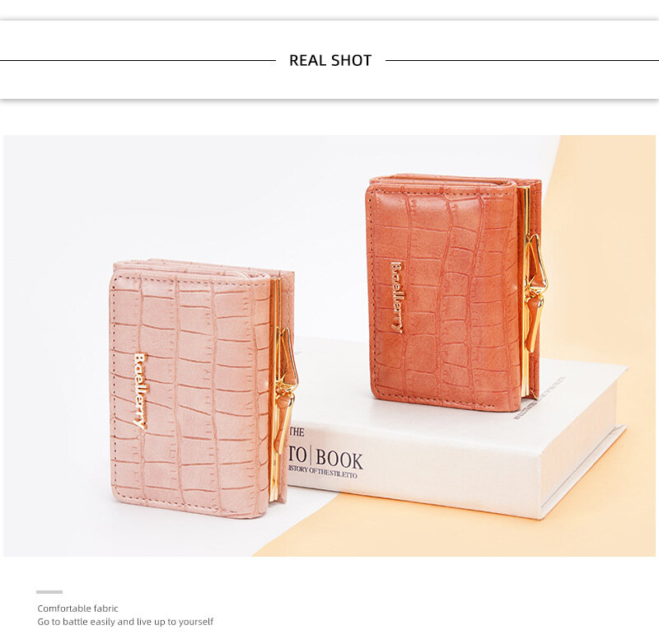Click the horizontal line left of REAL SHOT

[x=138, y=60]
